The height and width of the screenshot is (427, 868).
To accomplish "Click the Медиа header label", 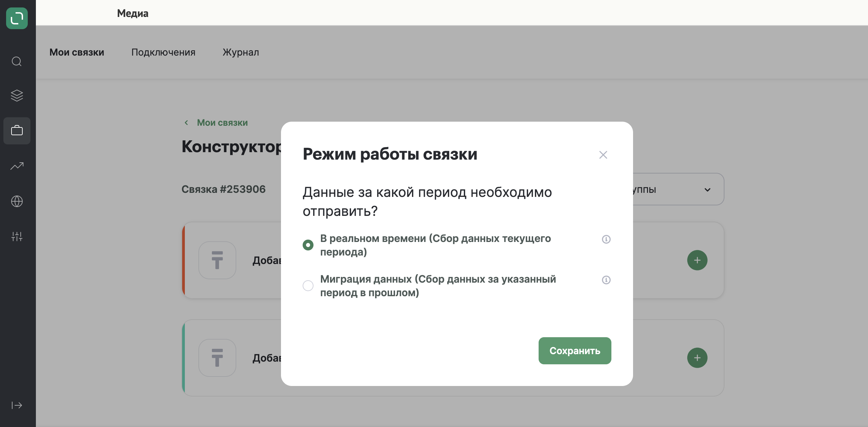I will point(133,13).
